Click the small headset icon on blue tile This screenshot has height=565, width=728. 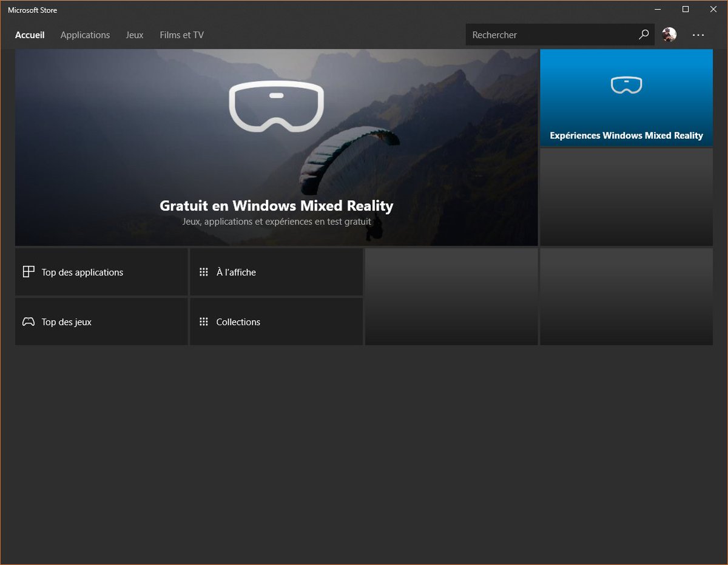point(627,86)
